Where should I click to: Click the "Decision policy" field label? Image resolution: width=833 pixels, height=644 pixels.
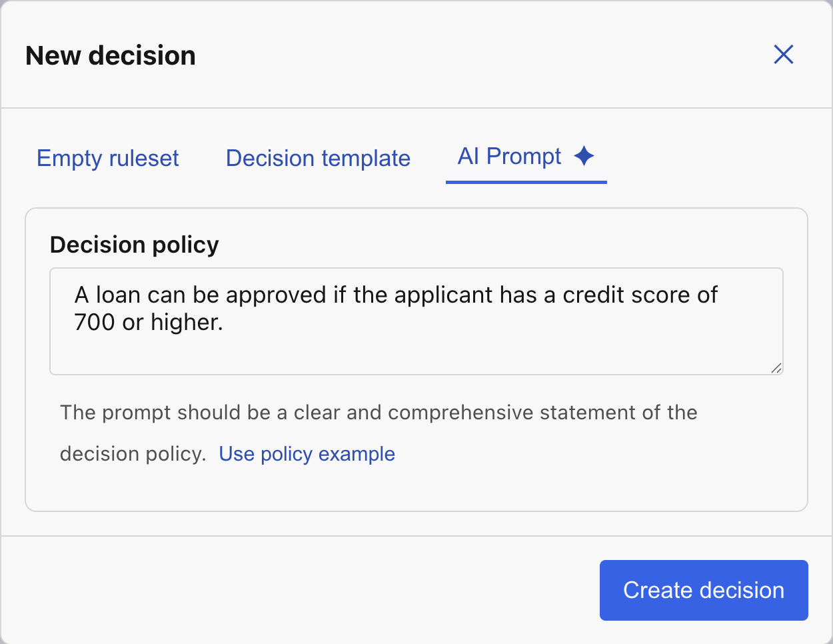click(134, 245)
